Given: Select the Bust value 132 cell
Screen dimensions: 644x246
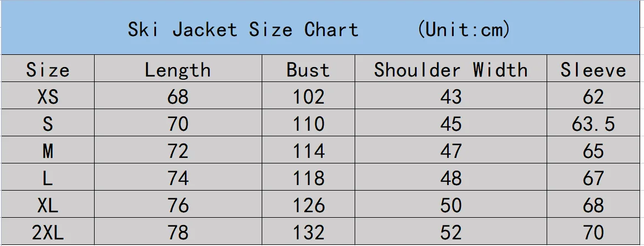Looking at the screenshot, I should (x=308, y=233).
